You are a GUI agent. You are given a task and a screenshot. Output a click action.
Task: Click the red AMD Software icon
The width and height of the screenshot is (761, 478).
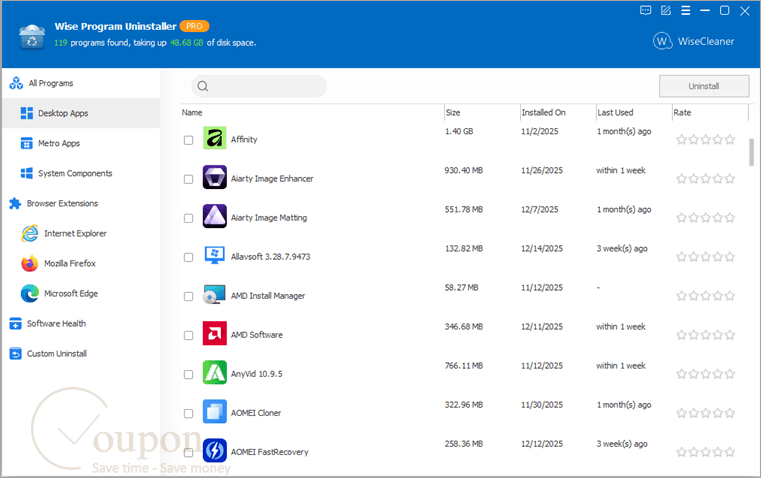coord(215,333)
